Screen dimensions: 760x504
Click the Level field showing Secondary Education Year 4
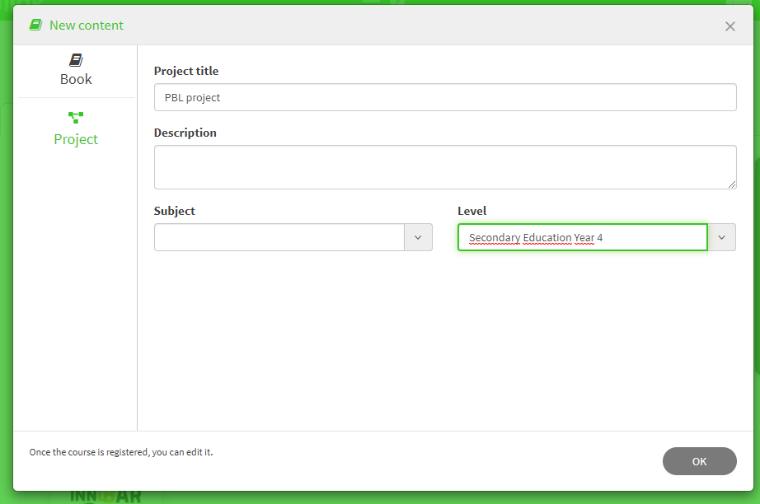(x=582, y=237)
